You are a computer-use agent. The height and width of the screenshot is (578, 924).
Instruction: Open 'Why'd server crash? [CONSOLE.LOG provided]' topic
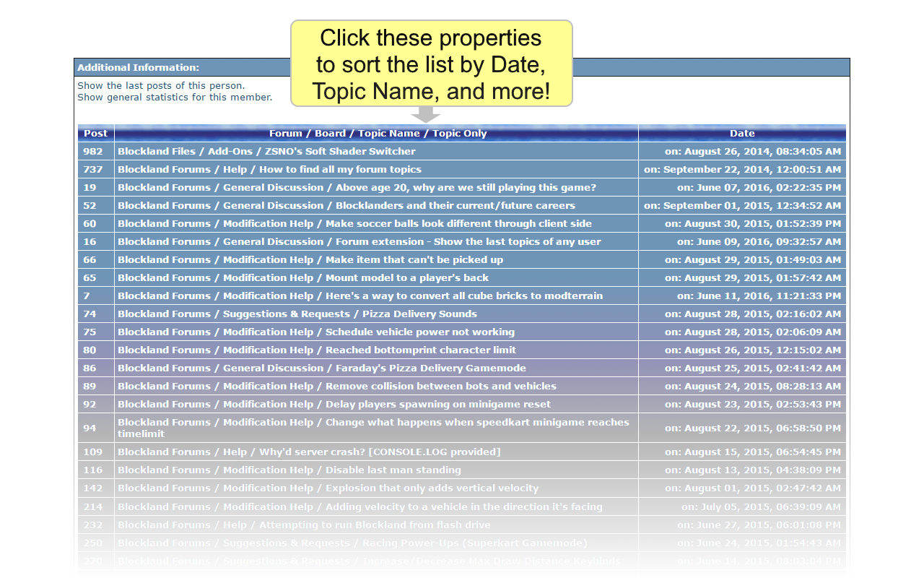[380, 452]
